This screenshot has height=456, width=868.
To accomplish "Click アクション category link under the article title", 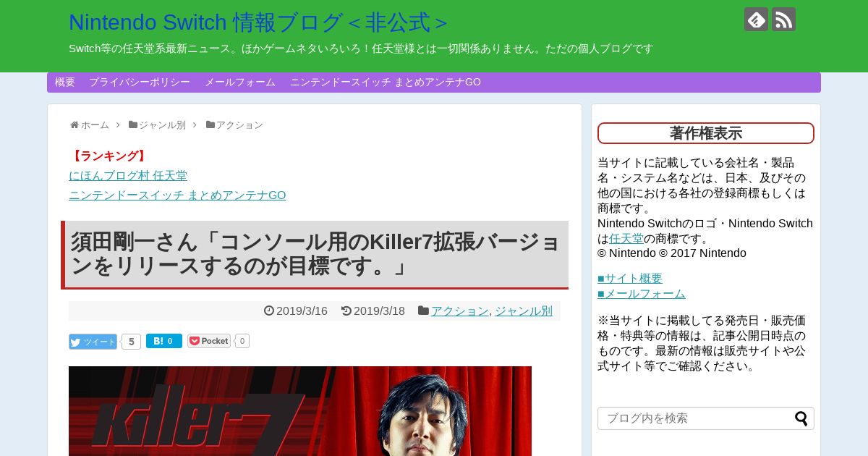I will tap(460, 311).
